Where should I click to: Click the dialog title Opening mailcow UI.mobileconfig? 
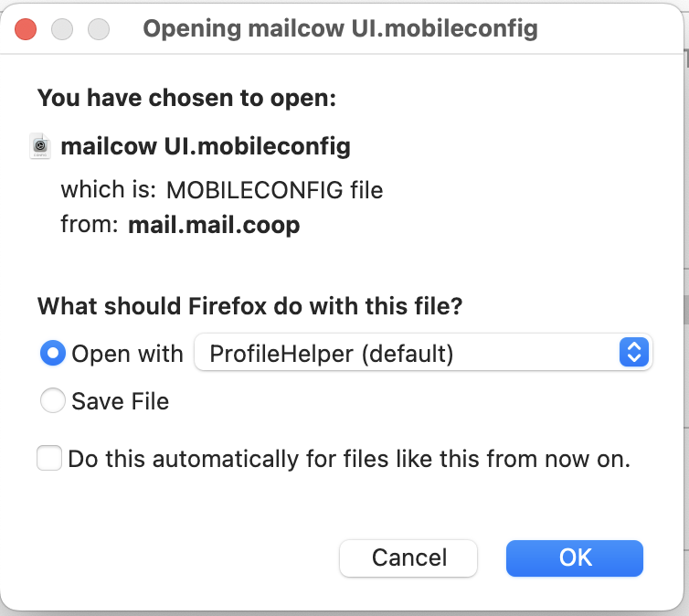(x=340, y=29)
